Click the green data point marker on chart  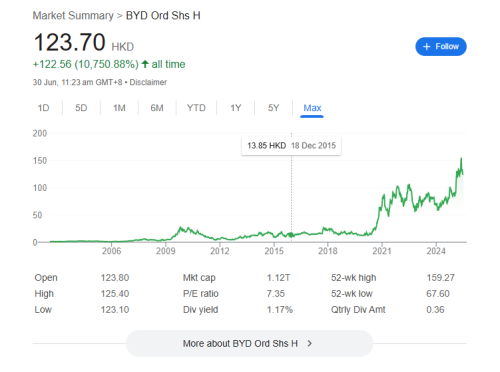pos(291,235)
